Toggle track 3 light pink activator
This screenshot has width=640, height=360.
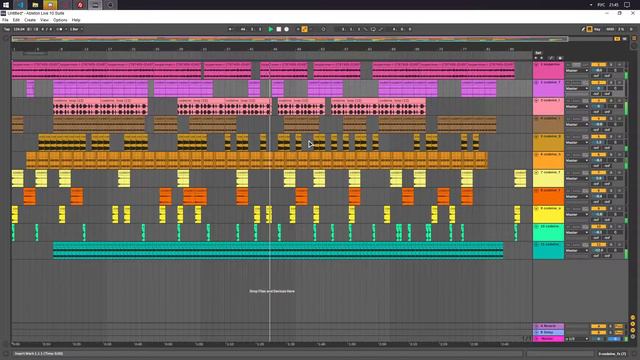point(598,100)
